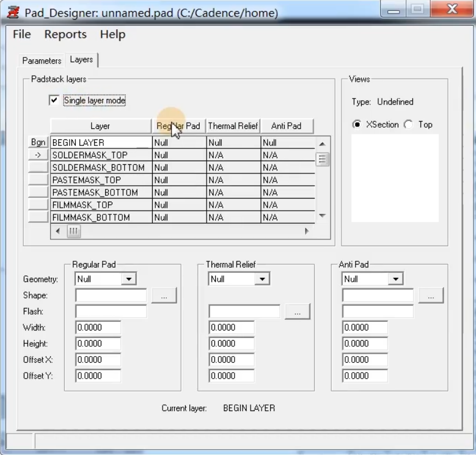Click the Thermal Relief column header
Screen dimensions: 476x455
tap(233, 126)
